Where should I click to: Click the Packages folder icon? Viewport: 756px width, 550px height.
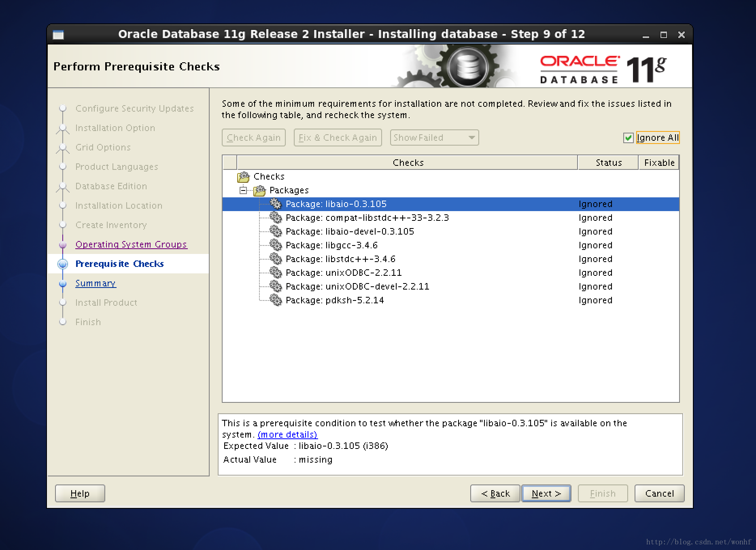point(259,190)
